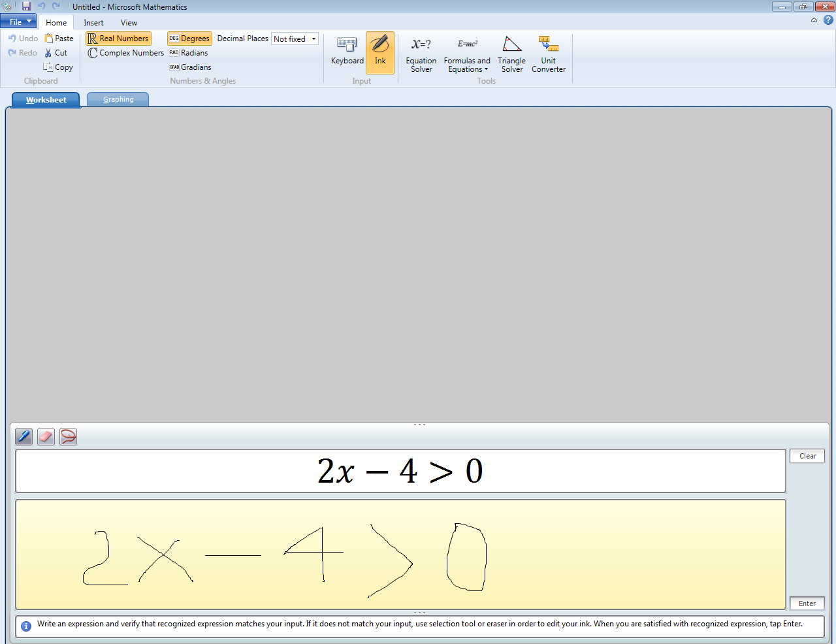Image resolution: width=836 pixels, height=644 pixels.
Task: Click the Paste clipboard icon
Action: point(49,39)
